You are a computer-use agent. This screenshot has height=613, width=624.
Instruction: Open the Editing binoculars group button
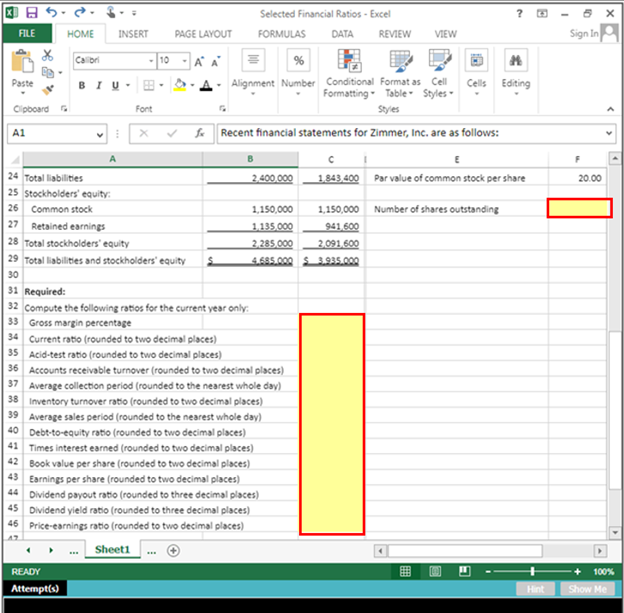(516, 72)
